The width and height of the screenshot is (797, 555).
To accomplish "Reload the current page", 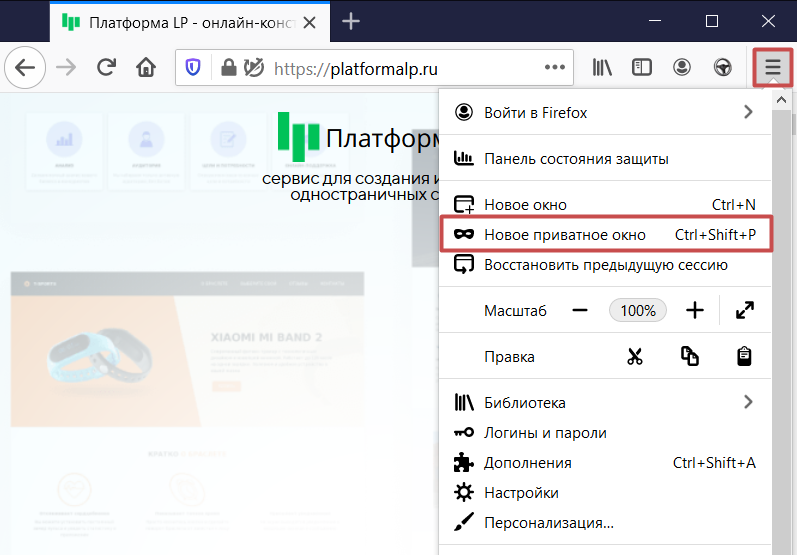I will coord(106,68).
